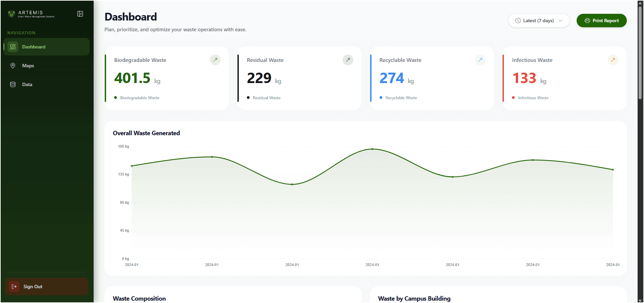Screen dimensions: 644x303
Task: Open Biodegradable Waste details via its arrow icon
Action: click(x=215, y=60)
